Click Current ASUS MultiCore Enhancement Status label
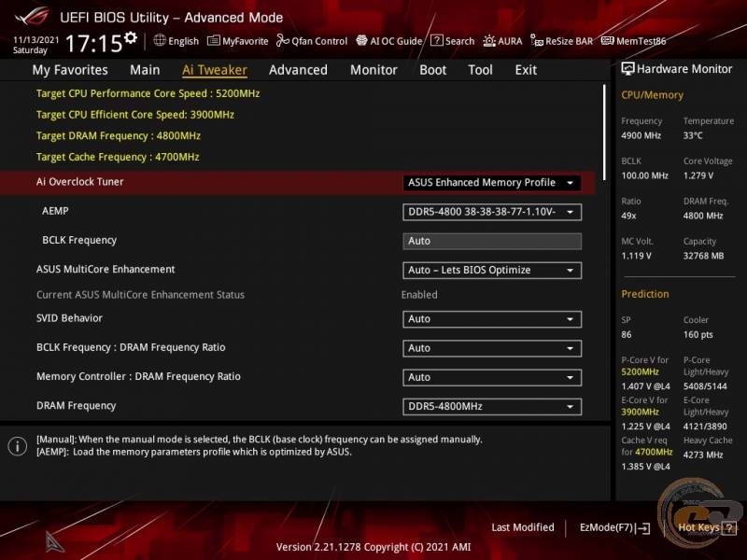The width and height of the screenshot is (747, 560). coord(140,295)
